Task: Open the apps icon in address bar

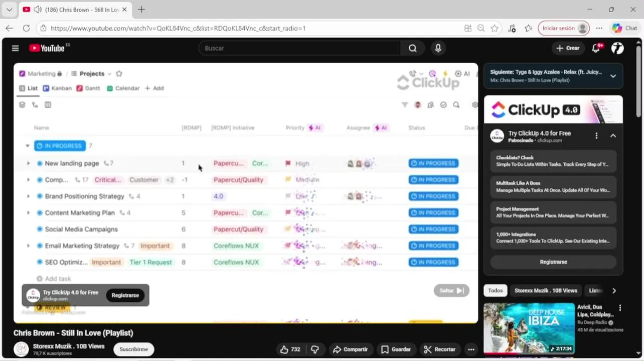Action: (467, 28)
